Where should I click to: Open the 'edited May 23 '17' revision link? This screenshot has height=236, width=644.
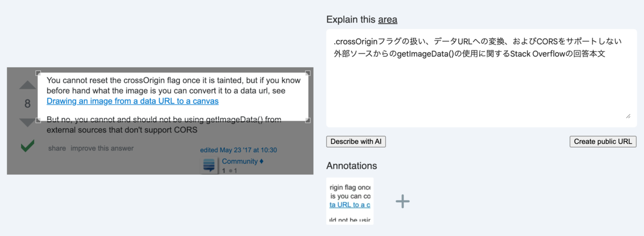click(x=238, y=150)
